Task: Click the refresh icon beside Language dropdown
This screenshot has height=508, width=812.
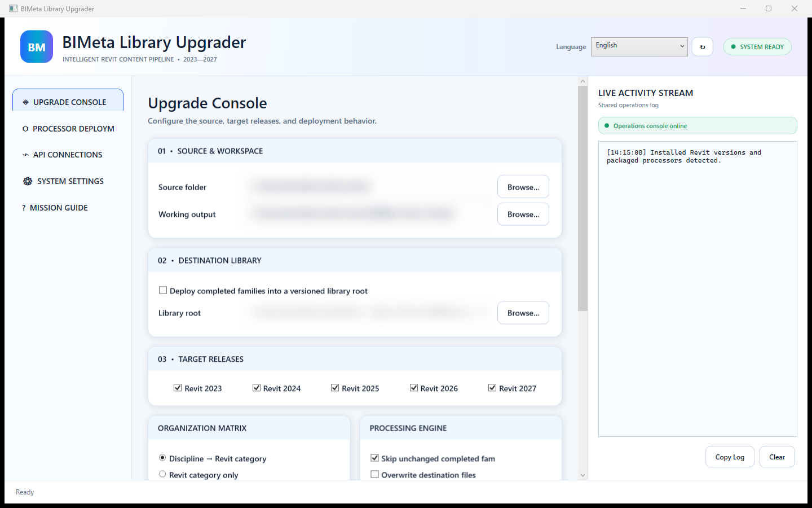Action: coord(703,47)
